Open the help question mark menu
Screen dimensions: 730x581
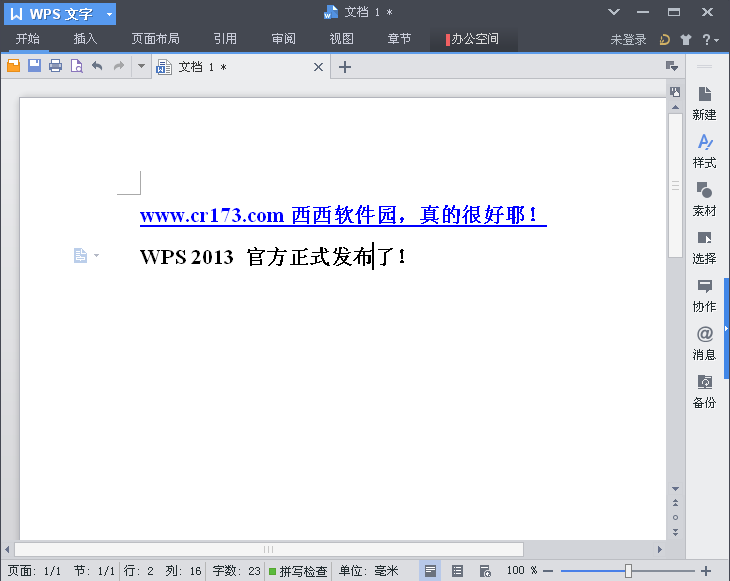(710, 40)
